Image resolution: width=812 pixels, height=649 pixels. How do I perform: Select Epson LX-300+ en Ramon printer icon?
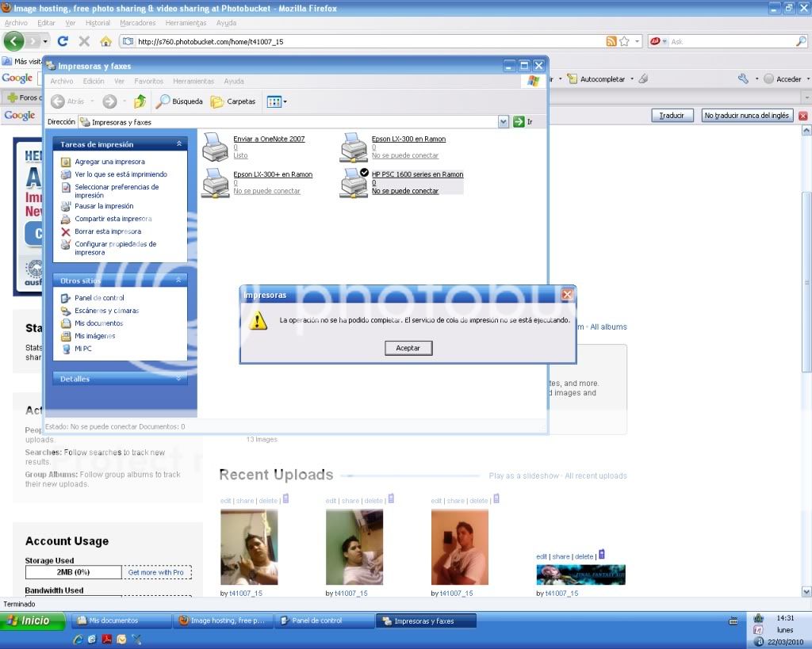tap(216, 182)
